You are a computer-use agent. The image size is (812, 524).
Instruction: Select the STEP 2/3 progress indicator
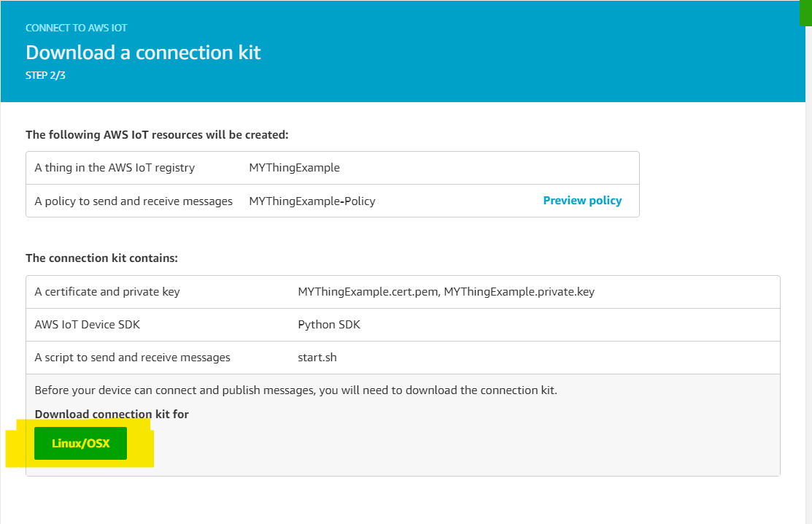(x=46, y=74)
